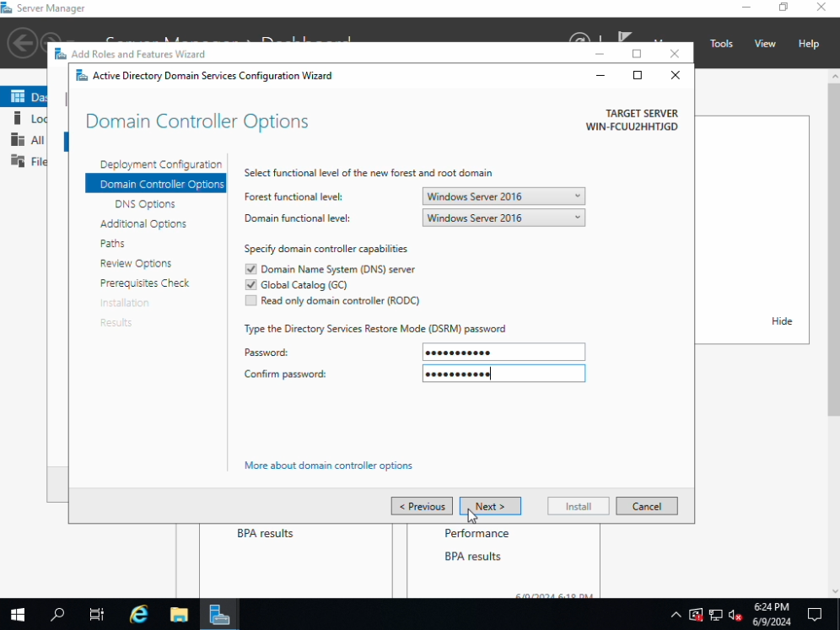This screenshot has height=630, width=840.
Task: Open the Domain functional level dropdown
Action: [503, 218]
